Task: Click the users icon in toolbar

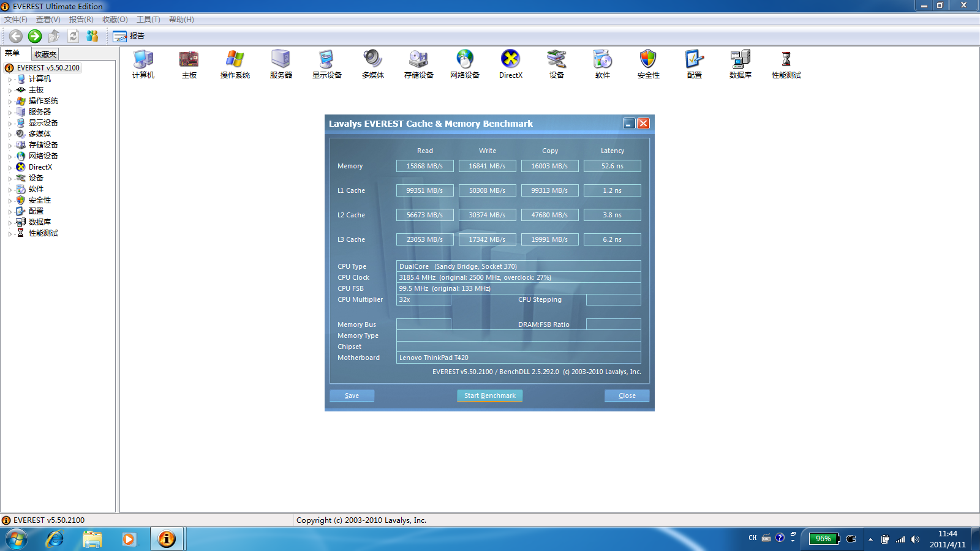Action: coord(92,36)
